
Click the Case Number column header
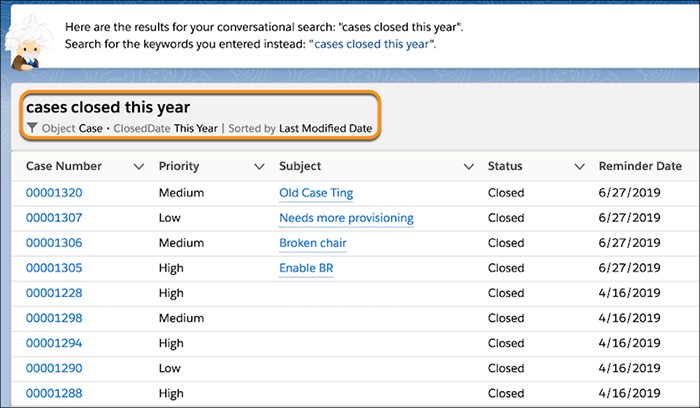pyautogui.click(x=64, y=166)
